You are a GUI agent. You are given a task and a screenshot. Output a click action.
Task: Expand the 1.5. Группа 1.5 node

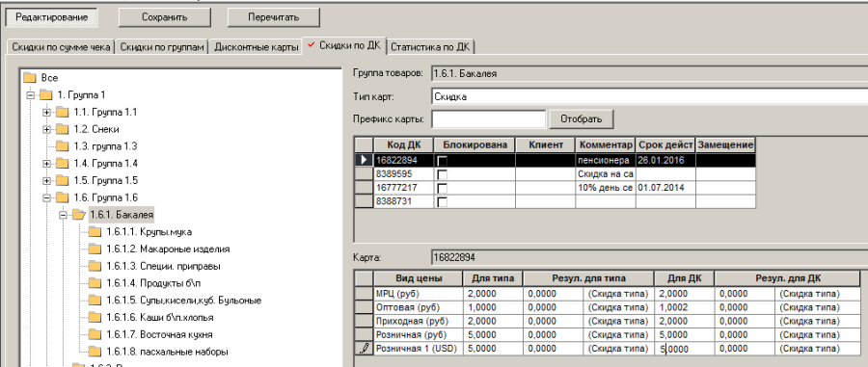pos(46,181)
